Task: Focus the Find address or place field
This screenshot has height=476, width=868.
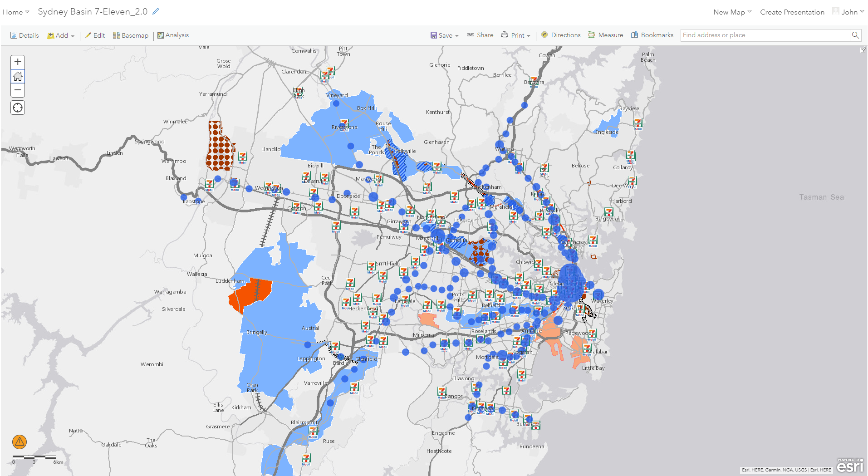Action: pos(765,35)
